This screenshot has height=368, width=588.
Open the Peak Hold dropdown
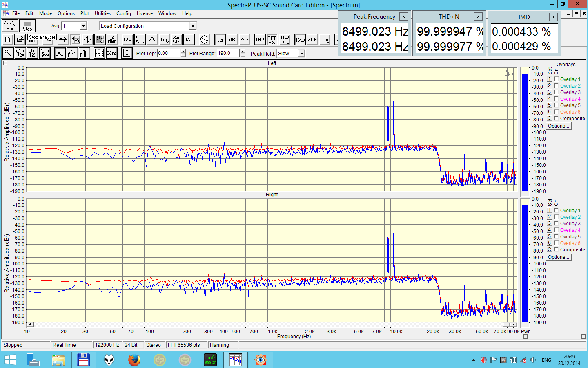coord(301,54)
